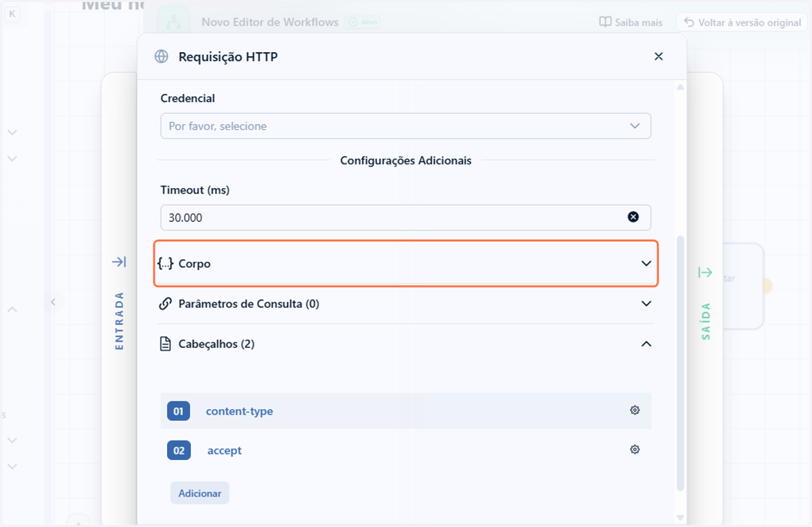Open settings gear for accept header
Viewport: 812px width, 527px height.
[635, 450]
